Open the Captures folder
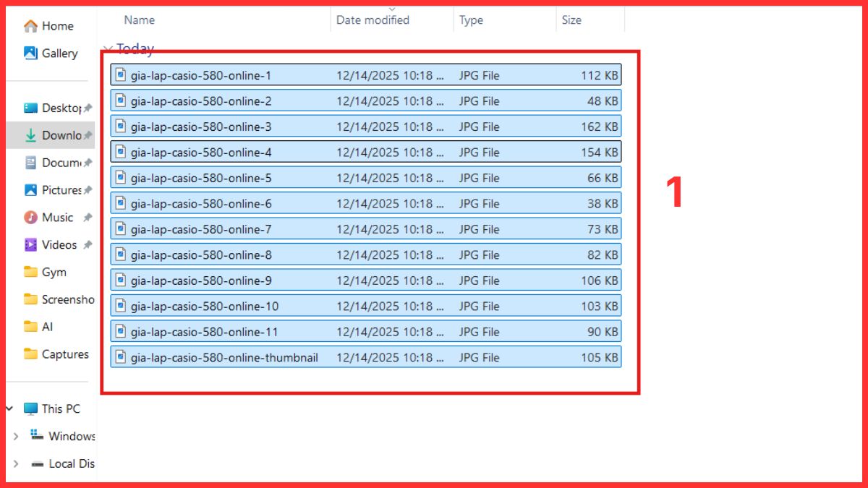The height and width of the screenshot is (488, 868). click(x=67, y=354)
